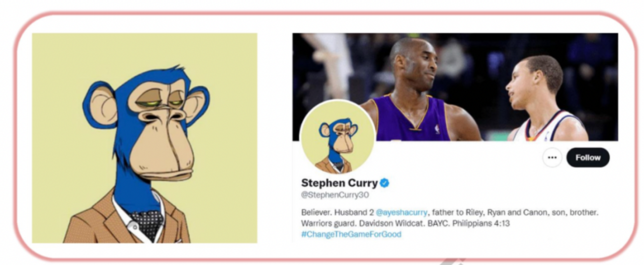Open the three-dot more options button
The height and width of the screenshot is (265, 644).
552,158
